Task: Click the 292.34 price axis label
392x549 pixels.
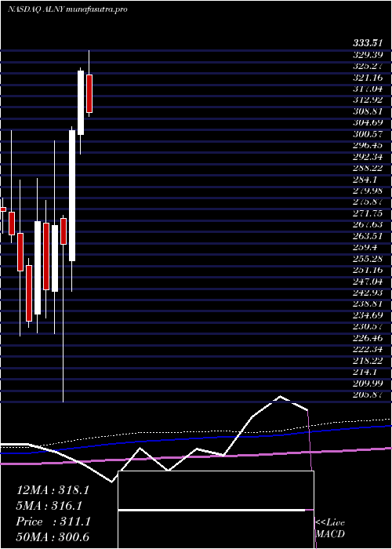Action: point(367,157)
